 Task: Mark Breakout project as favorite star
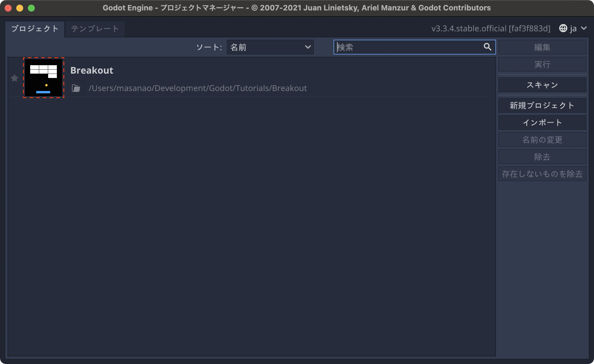[x=15, y=78]
